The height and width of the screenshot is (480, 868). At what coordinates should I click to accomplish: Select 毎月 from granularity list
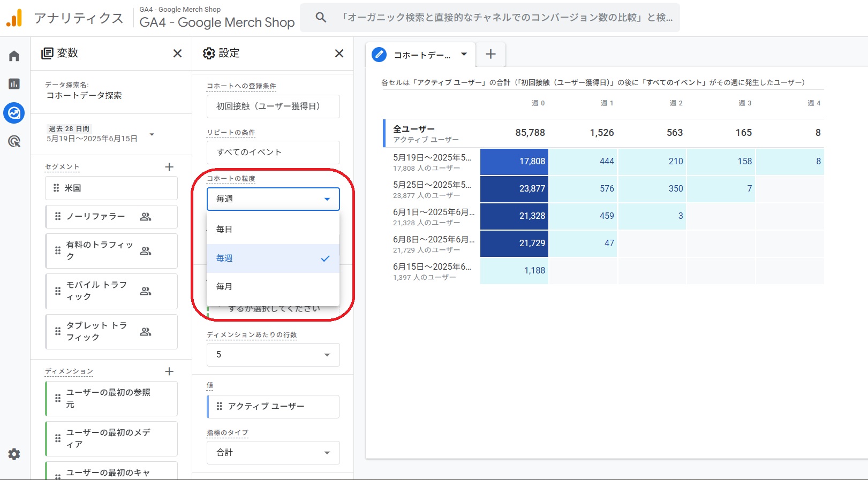click(x=273, y=287)
